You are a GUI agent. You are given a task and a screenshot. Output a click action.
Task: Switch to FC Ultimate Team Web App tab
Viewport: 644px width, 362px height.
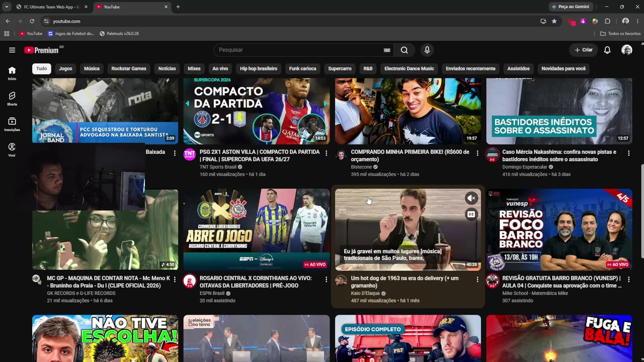[52, 7]
